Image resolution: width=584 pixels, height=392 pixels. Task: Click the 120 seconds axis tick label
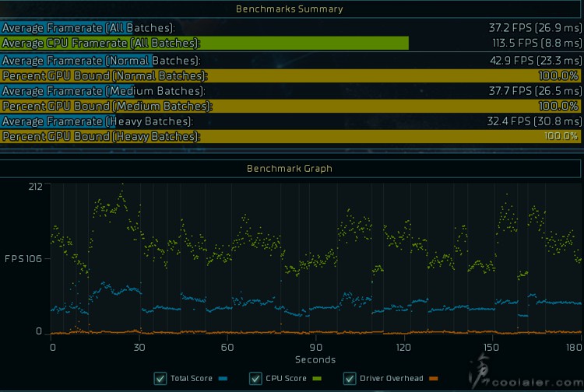[403, 348]
